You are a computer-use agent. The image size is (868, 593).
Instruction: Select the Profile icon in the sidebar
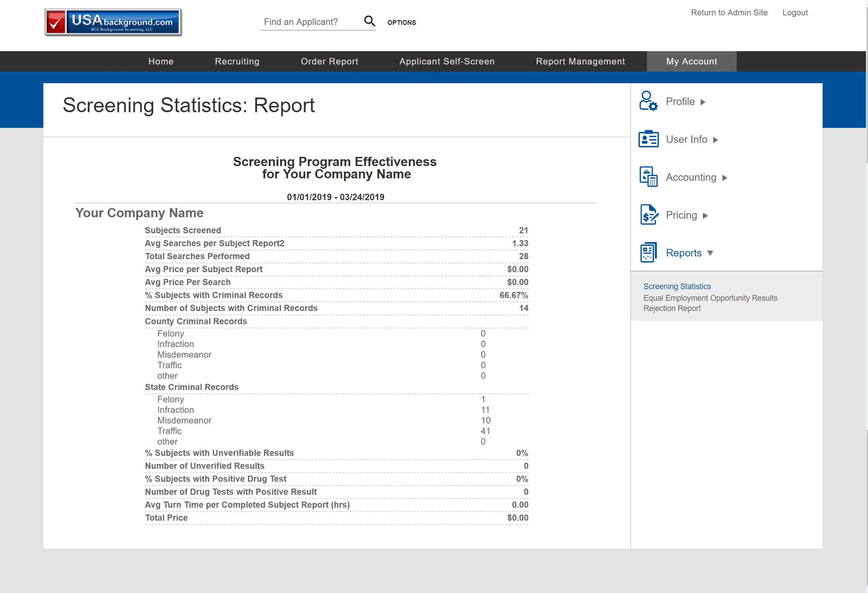pyautogui.click(x=648, y=101)
